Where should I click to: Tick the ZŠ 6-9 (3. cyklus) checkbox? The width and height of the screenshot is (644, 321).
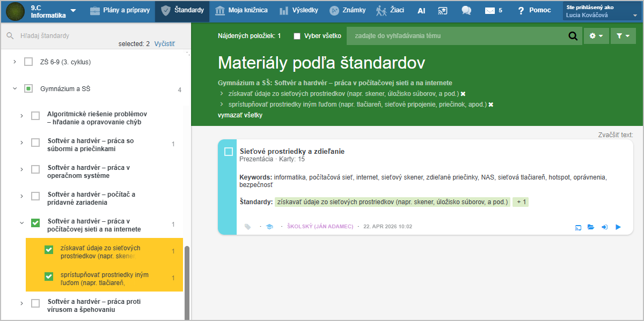click(x=28, y=62)
